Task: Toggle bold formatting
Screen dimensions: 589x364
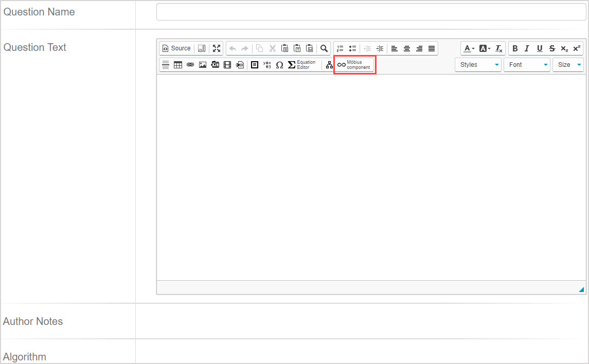Action: point(515,48)
